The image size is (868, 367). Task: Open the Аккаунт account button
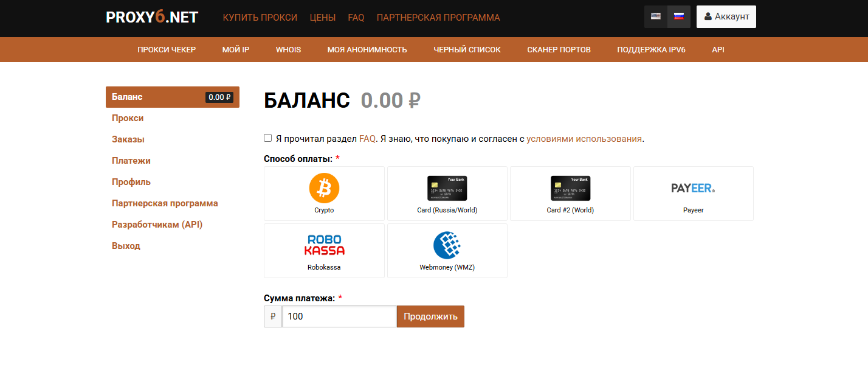pyautogui.click(x=726, y=16)
